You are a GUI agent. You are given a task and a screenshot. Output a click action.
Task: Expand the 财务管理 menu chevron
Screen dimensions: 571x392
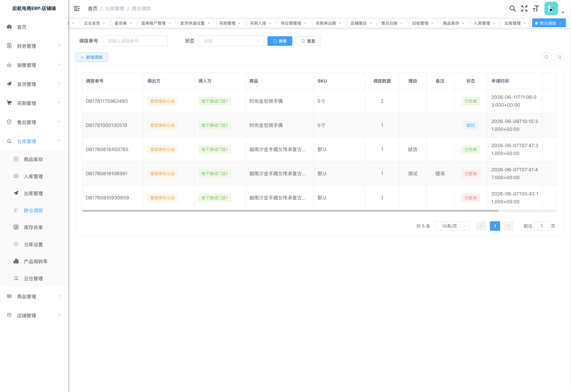(59, 45)
